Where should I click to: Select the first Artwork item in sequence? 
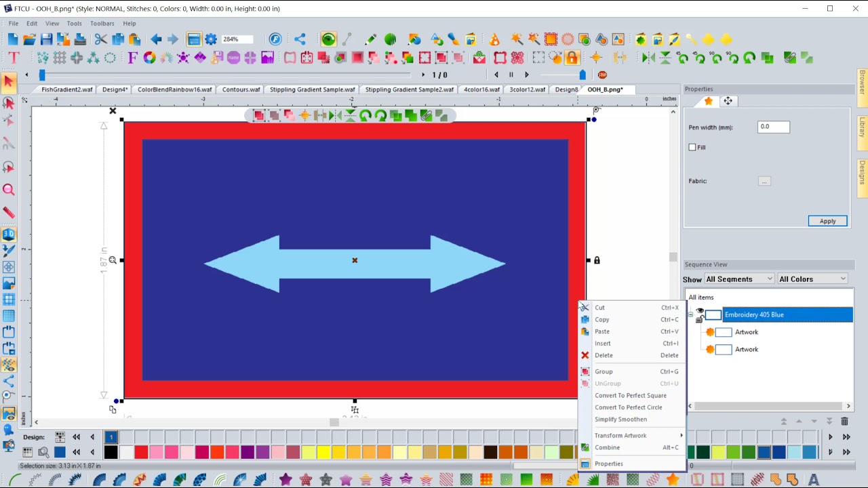[x=746, y=332]
